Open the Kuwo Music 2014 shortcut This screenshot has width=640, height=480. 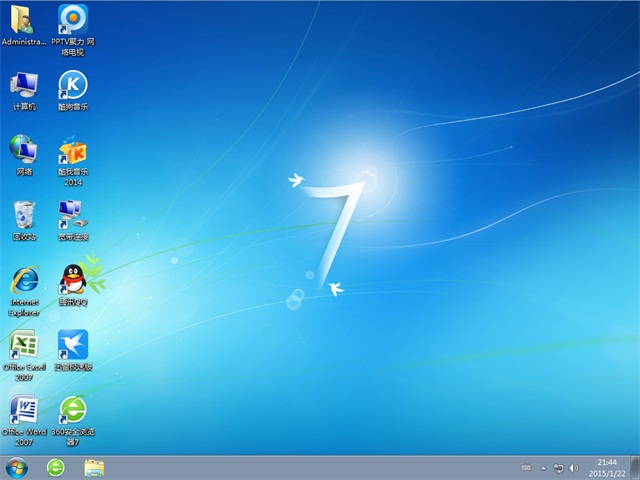coord(72,151)
